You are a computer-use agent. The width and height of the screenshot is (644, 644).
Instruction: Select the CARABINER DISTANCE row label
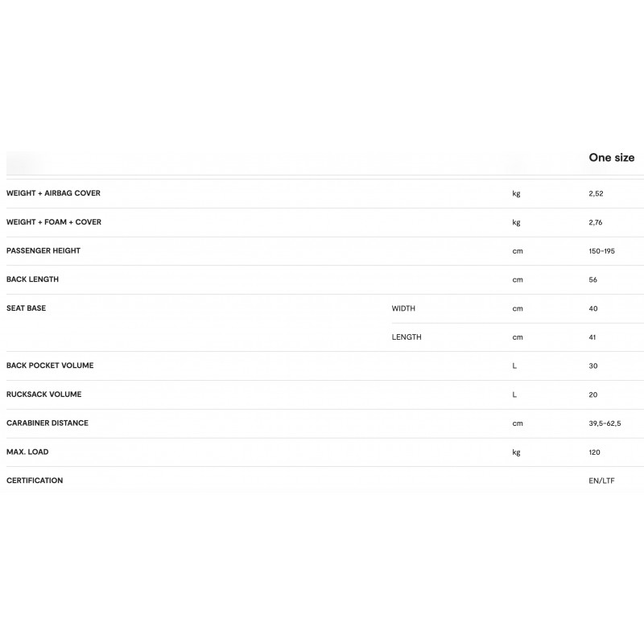click(x=47, y=423)
